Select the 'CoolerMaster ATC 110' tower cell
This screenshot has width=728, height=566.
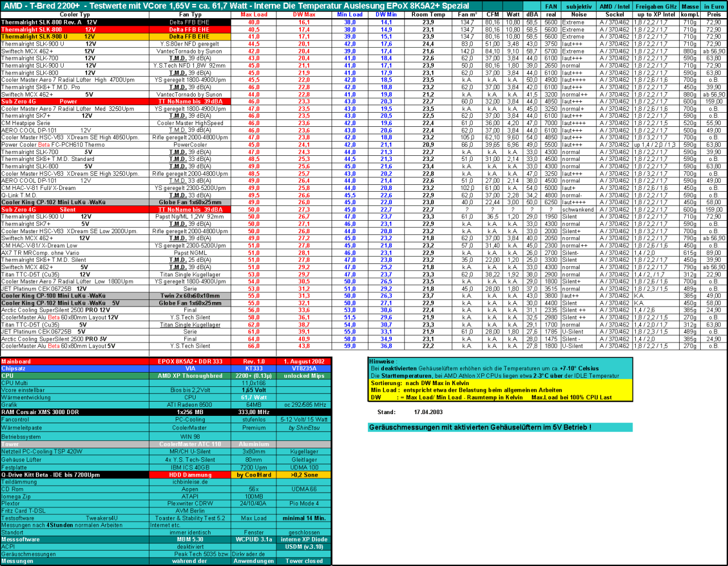[x=191, y=444]
